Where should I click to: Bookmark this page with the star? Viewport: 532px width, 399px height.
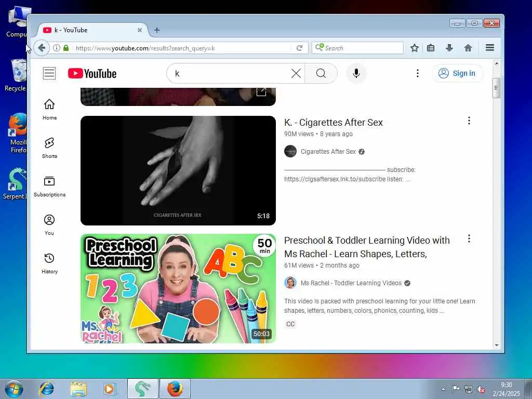[x=414, y=48]
